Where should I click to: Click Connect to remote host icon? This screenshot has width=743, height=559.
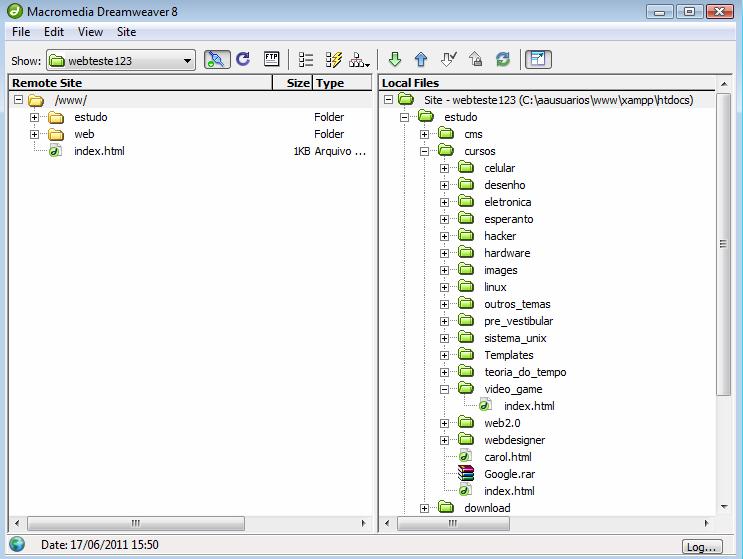[215, 60]
